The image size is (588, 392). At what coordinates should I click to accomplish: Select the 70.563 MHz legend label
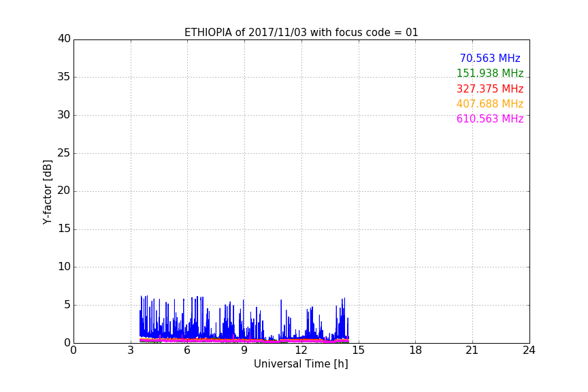490,58
